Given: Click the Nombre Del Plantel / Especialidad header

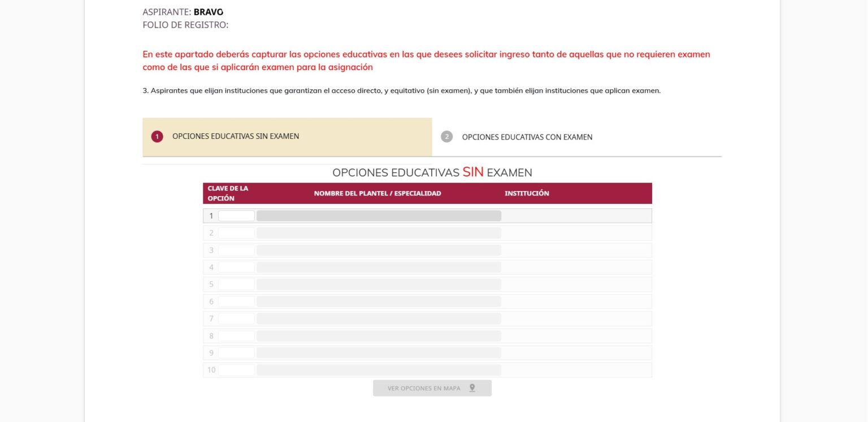Looking at the screenshot, I should pyautogui.click(x=377, y=193).
